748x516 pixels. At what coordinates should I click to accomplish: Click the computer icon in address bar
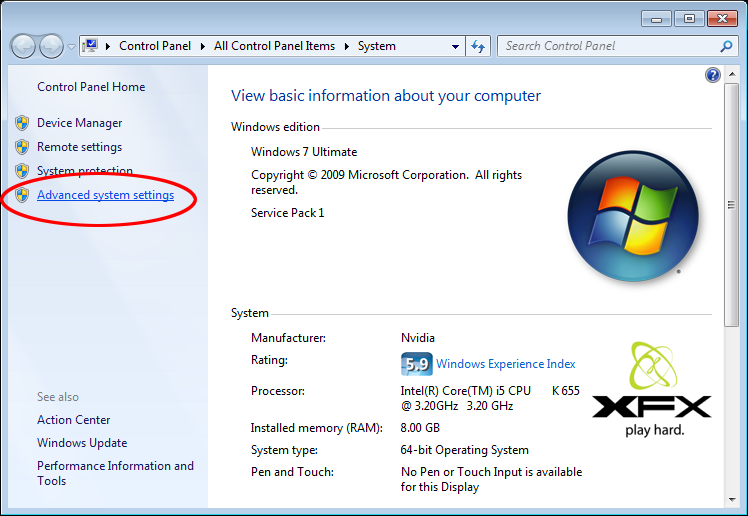(x=90, y=46)
